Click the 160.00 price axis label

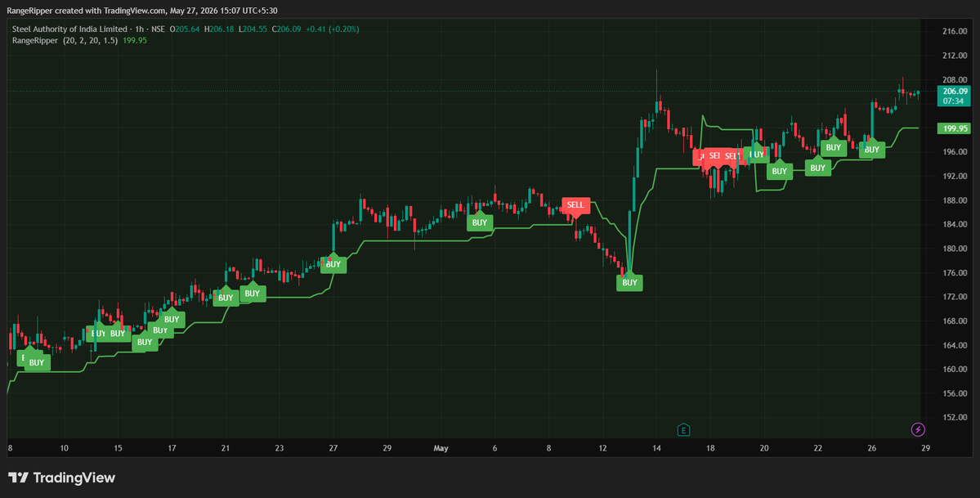(955, 369)
